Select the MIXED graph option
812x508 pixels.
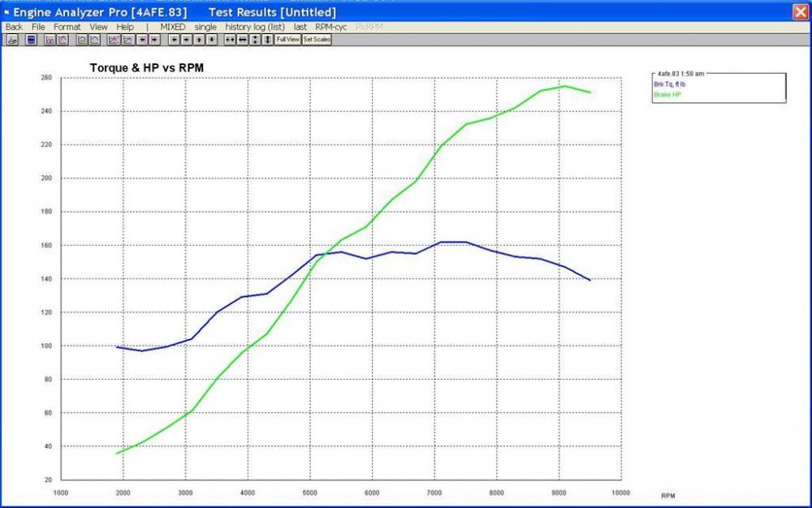172,27
